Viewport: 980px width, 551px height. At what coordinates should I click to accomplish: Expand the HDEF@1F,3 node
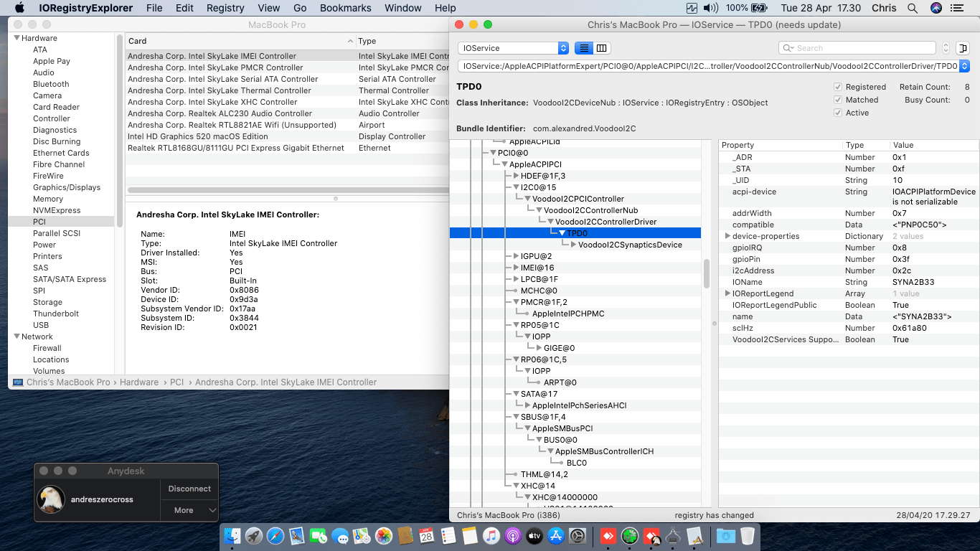(516, 176)
